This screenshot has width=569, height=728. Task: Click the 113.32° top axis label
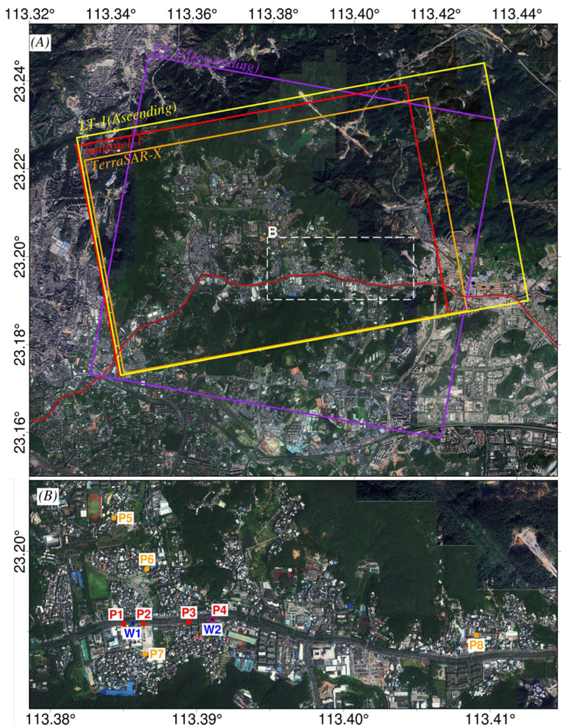[x=29, y=14]
